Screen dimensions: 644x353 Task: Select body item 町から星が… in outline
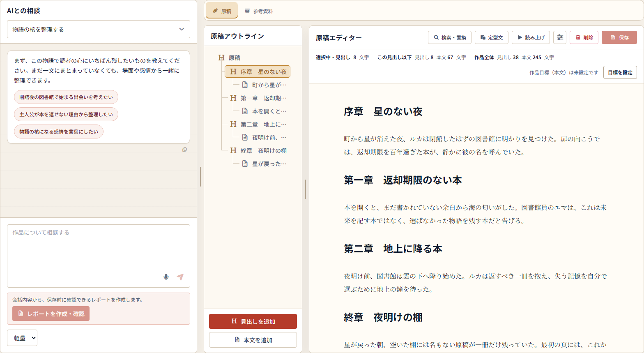pyautogui.click(x=264, y=85)
